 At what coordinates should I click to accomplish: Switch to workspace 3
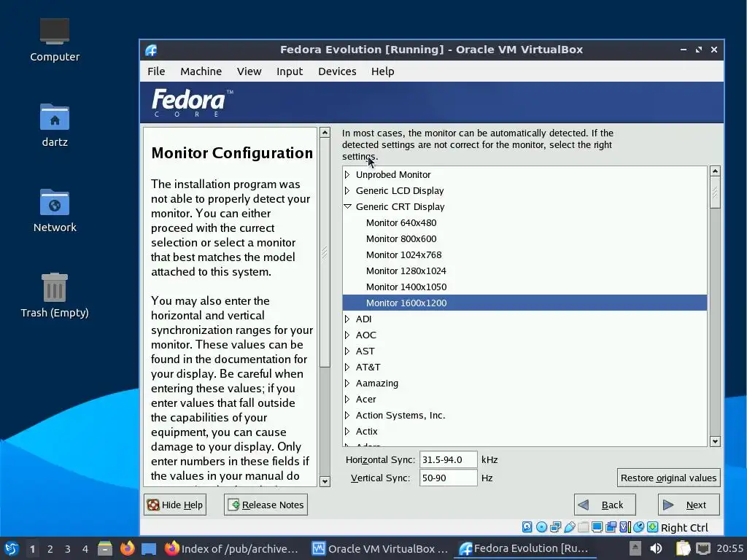(68, 549)
